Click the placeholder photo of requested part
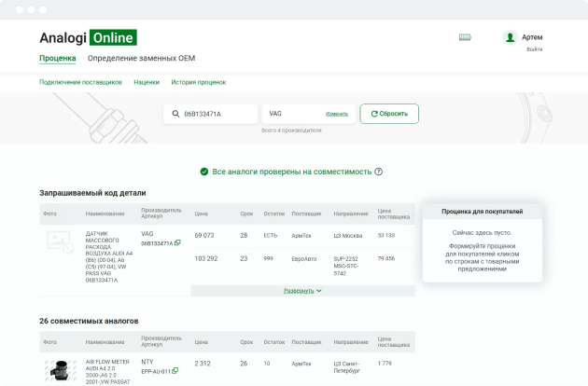 click(x=59, y=244)
